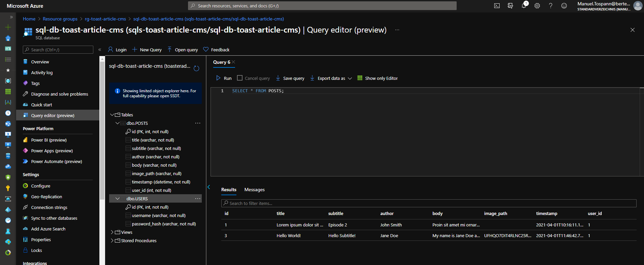Collapse the results pane arrow
The image size is (644, 265).
209,187
